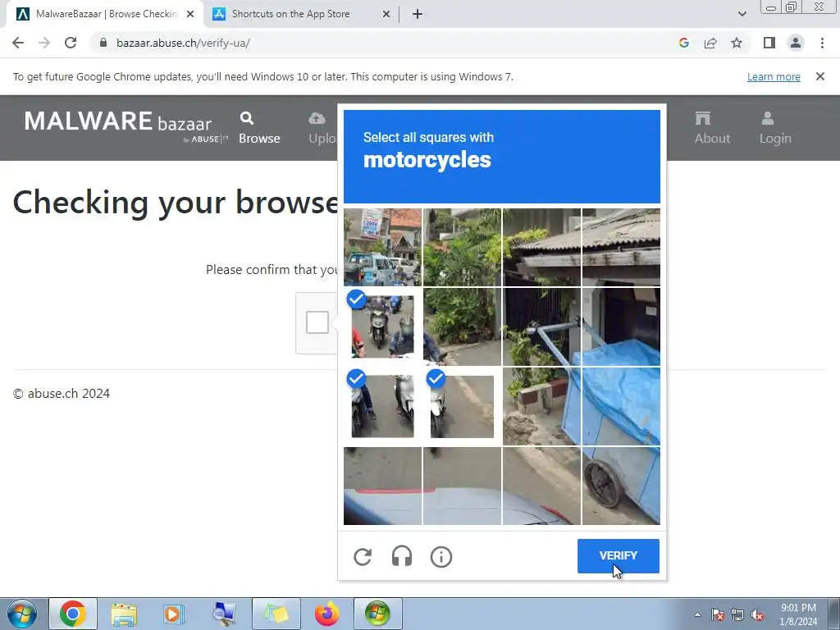The image size is (840, 630).
Task: Open a new browser tab
Action: coord(418,15)
